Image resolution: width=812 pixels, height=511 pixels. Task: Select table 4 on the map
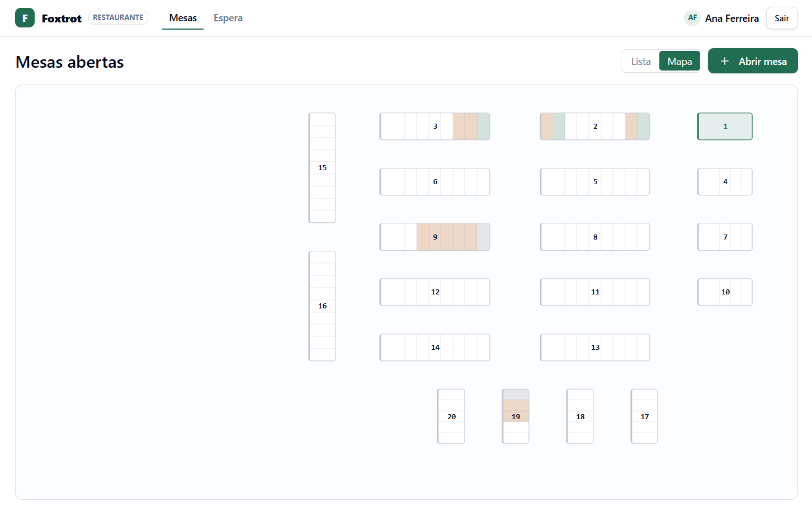725,182
